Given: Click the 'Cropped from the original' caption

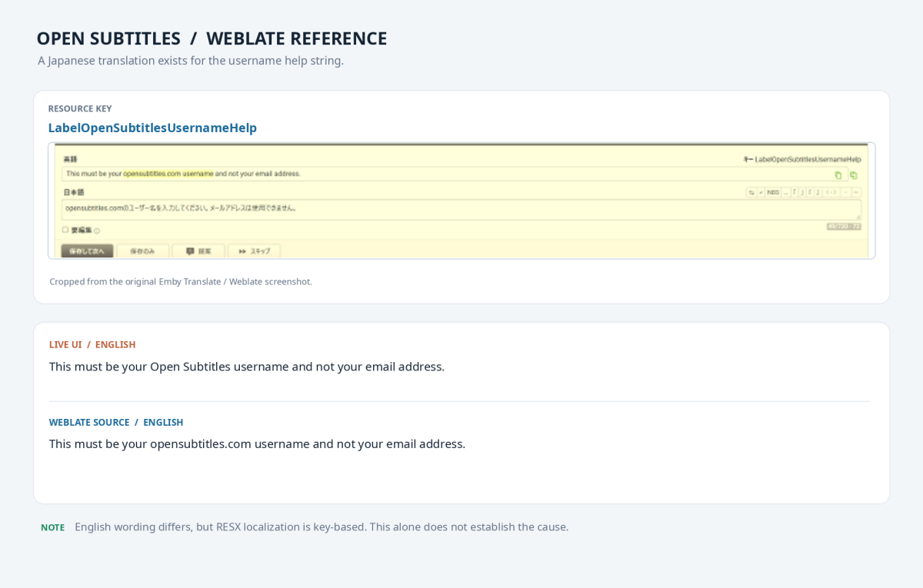Looking at the screenshot, I should pyautogui.click(x=181, y=281).
